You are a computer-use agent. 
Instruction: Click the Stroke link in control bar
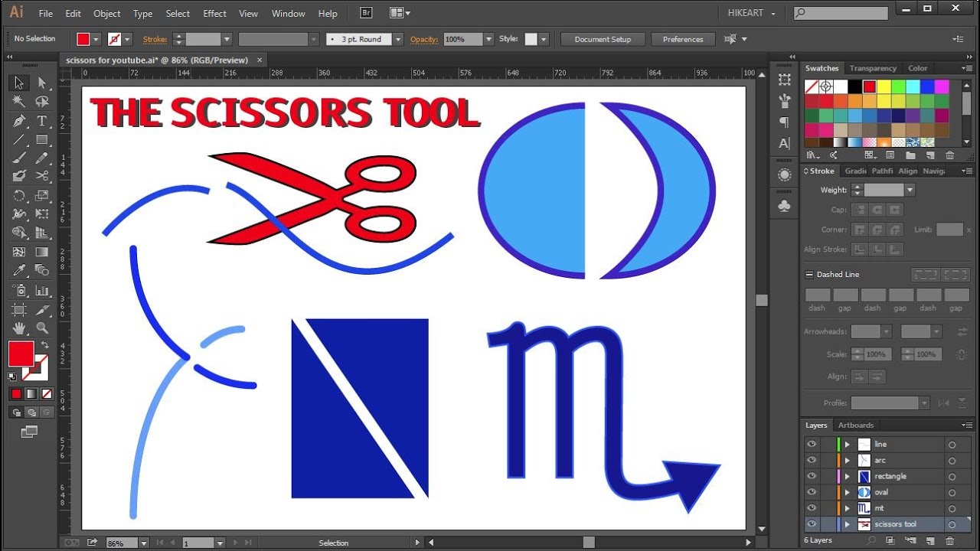[x=155, y=39]
